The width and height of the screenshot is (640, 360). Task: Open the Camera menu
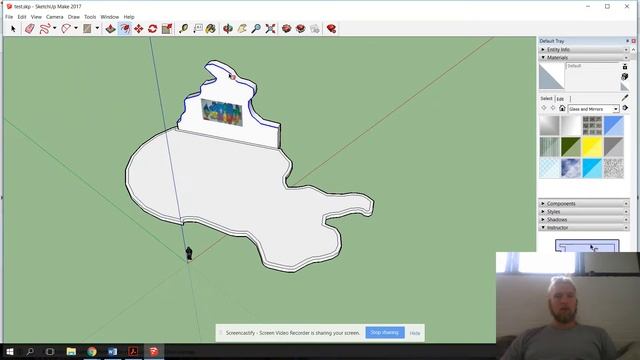[54, 17]
